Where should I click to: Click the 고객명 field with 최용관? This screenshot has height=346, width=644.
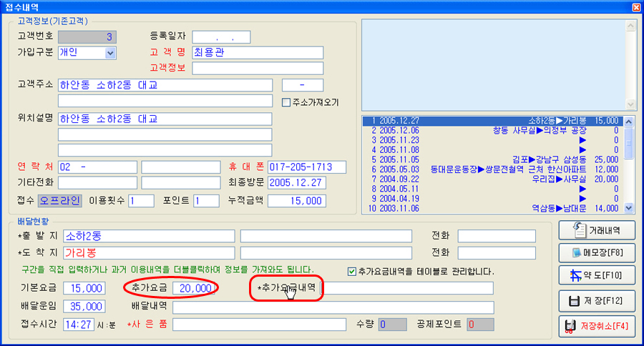pos(258,52)
